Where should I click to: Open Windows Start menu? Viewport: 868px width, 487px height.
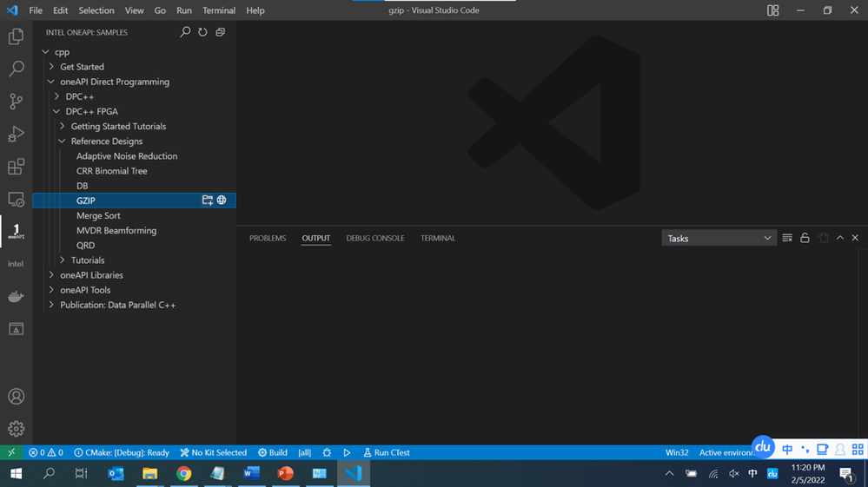pyautogui.click(x=16, y=473)
